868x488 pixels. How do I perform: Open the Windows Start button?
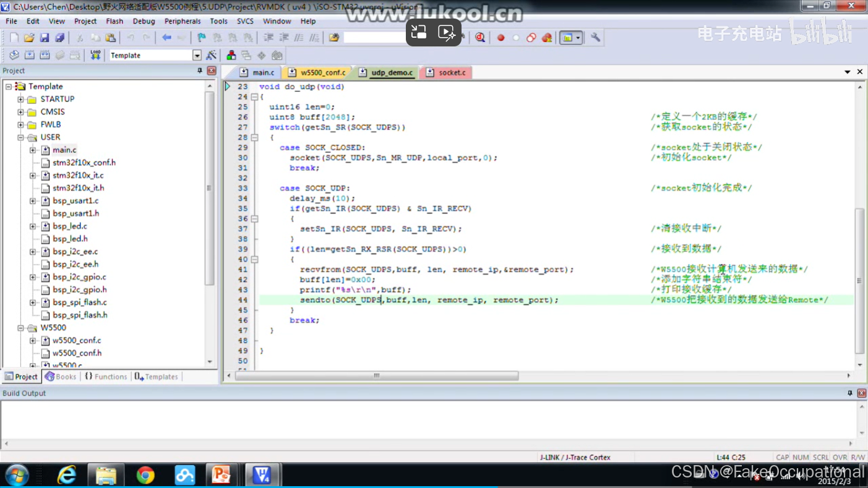tap(17, 475)
